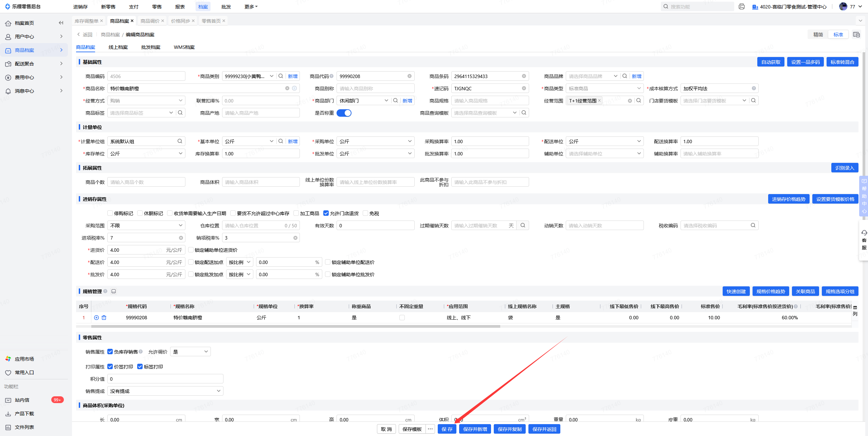868x436 pixels.
Task: Uncheck the 允许门店退货 checkbox
Action: click(326, 213)
